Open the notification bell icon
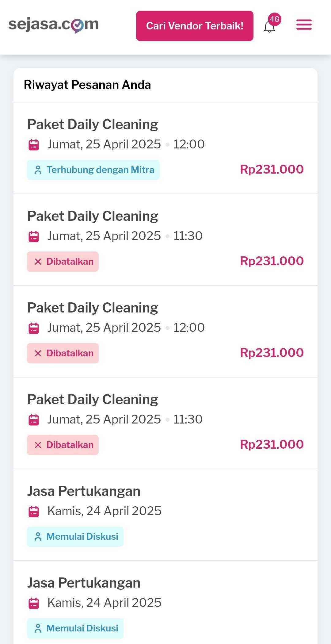 [x=269, y=27]
